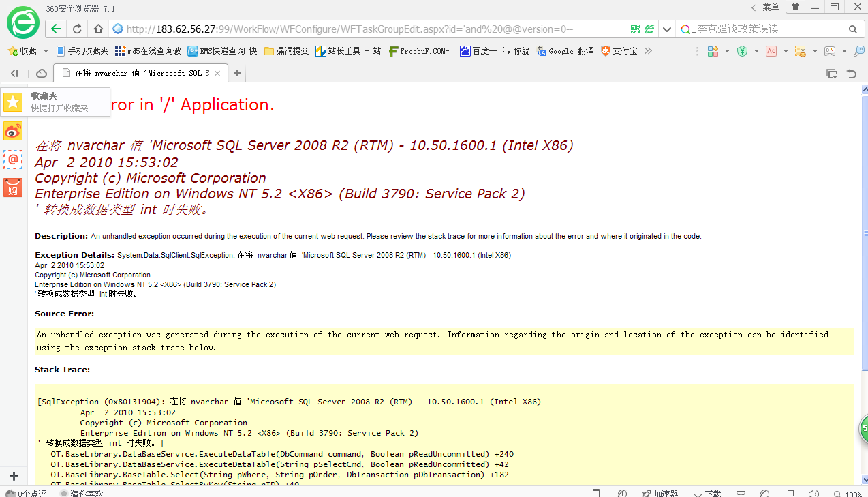Click the game controller extension icon
The image size is (868, 497).
coord(830,51)
